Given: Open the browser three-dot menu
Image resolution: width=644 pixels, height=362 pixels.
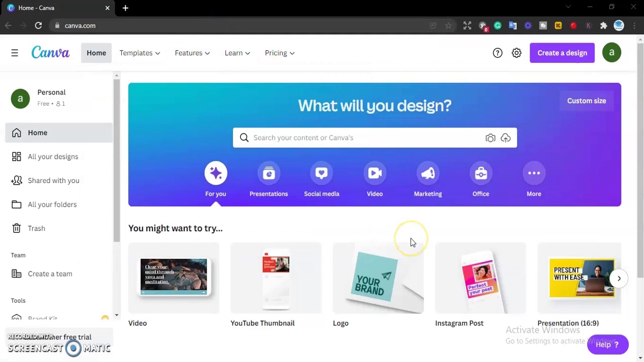Looking at the screenshot, I should pyautogui.click(x=634, y=26).
